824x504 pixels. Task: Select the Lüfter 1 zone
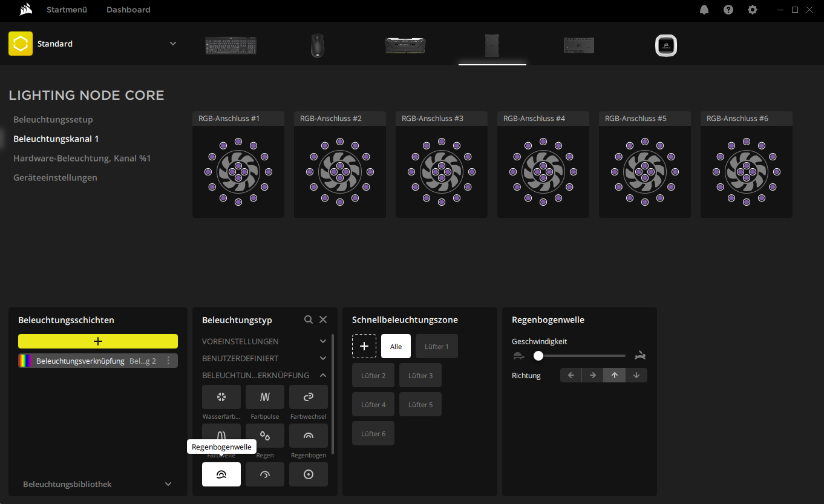click(437, 346)
